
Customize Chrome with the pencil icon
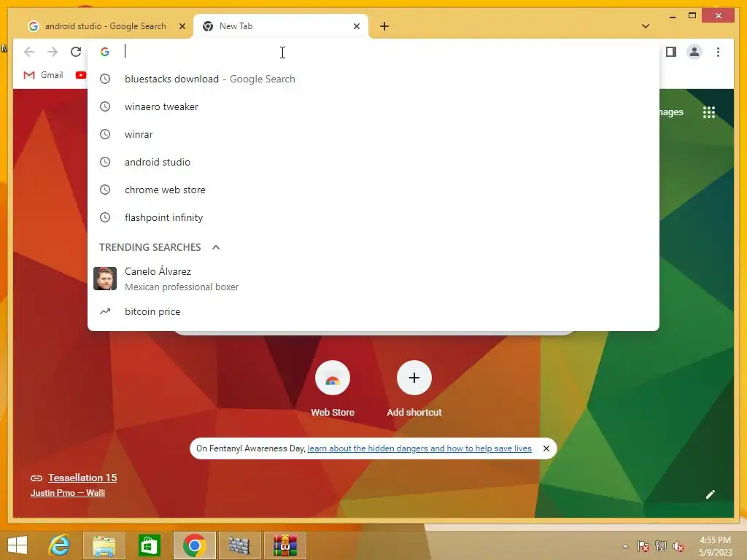click(x=711, y=494)
